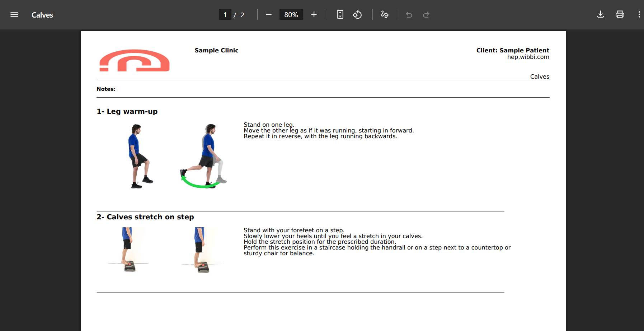This screenshot has width=644, height=331.
Task: Click the Calves stretch on step heading
Action: pyautogui.click(x=145, y=217)
